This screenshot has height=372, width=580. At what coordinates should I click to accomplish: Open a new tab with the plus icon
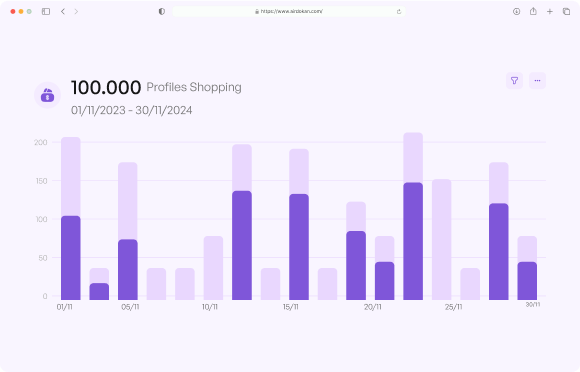tap(550, 11)
